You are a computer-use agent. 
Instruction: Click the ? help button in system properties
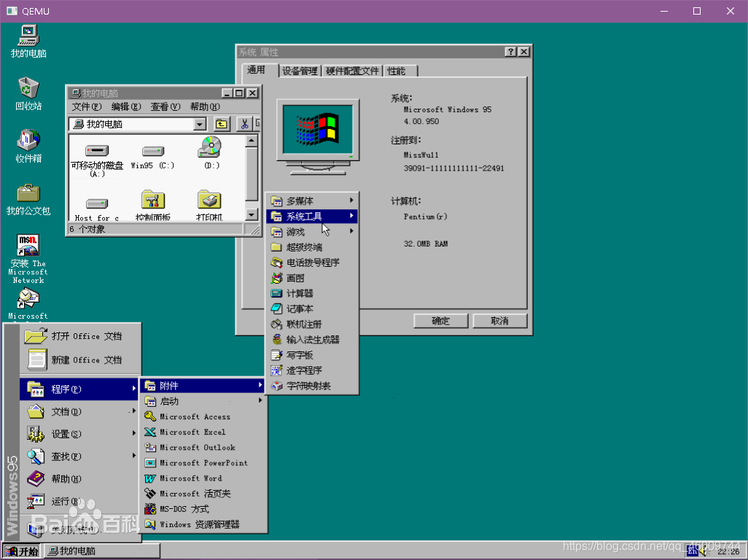(x=510, y=52)
